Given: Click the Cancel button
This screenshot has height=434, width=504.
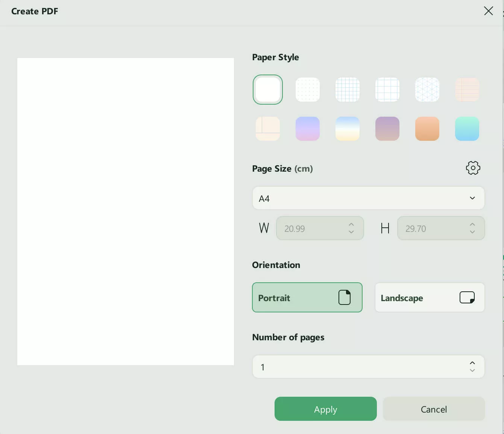Looking at the screenshot, I should click(434, 409).
